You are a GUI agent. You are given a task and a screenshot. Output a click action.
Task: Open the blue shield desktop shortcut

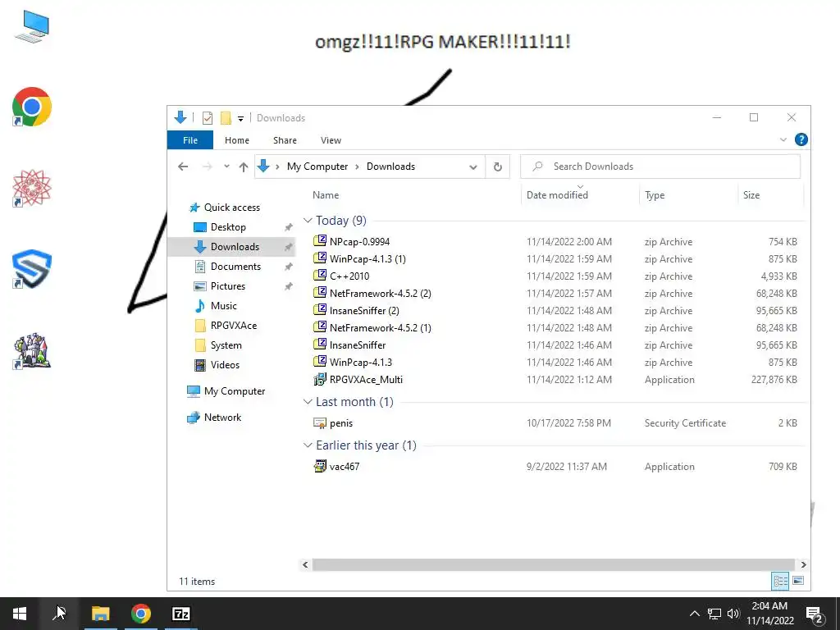coord(32,269)
